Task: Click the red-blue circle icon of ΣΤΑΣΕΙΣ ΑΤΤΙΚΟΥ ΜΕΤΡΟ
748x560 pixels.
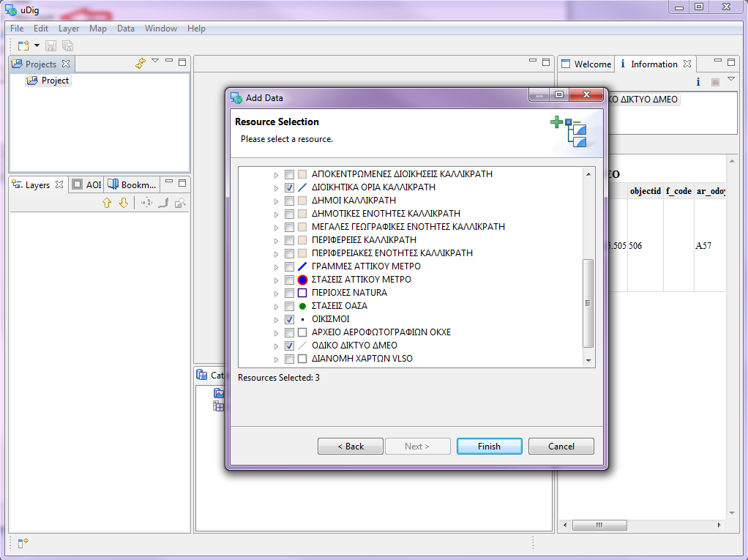Action: (x=302, y=280)
